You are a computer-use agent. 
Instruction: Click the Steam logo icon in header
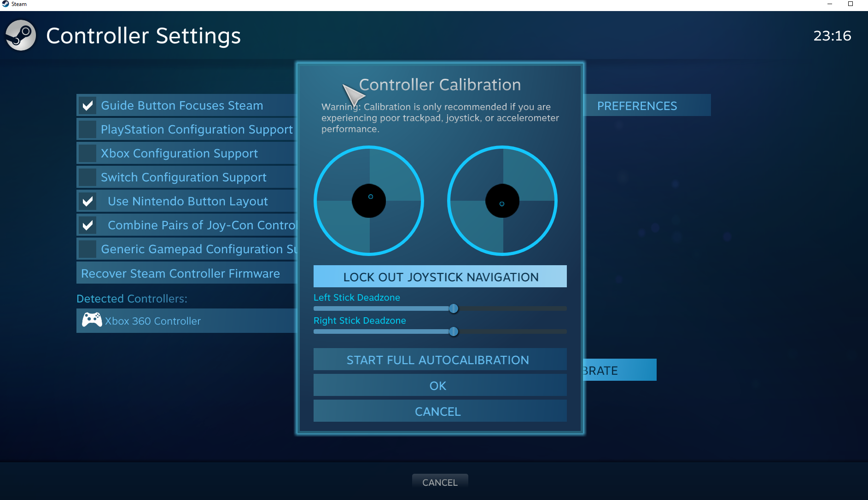(x=21, y=35)
